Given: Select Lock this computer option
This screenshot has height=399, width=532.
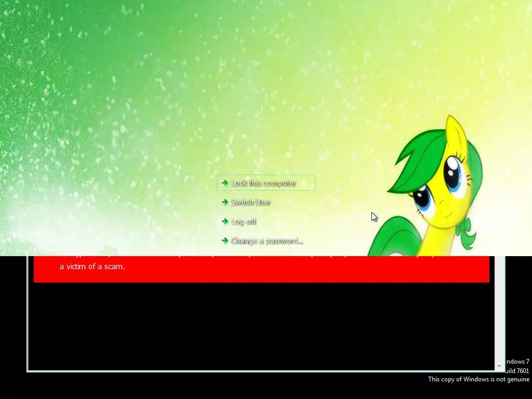Looking at the screenshot, I should 265,183.
